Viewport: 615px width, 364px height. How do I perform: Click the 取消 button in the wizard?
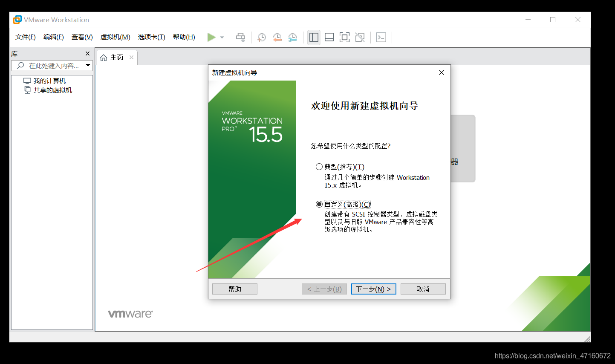423,289
